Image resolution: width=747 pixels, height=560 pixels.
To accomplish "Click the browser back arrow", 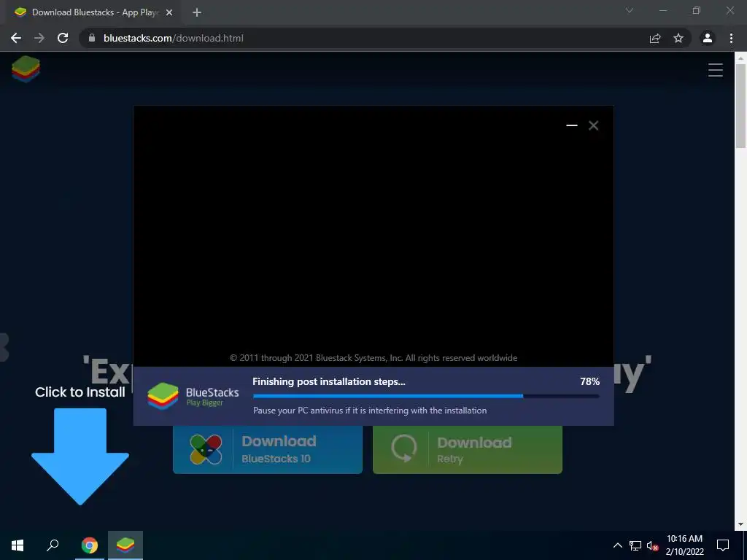I will coord(16,38).
